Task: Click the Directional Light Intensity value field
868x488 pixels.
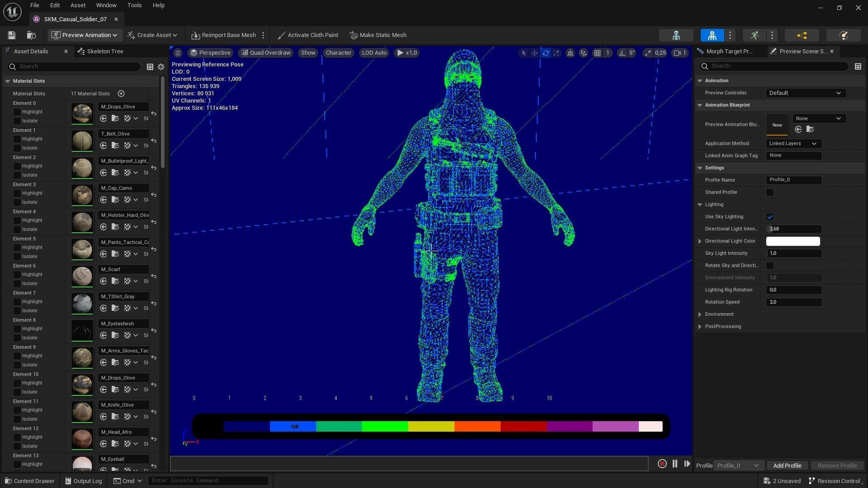Action: 794,229
